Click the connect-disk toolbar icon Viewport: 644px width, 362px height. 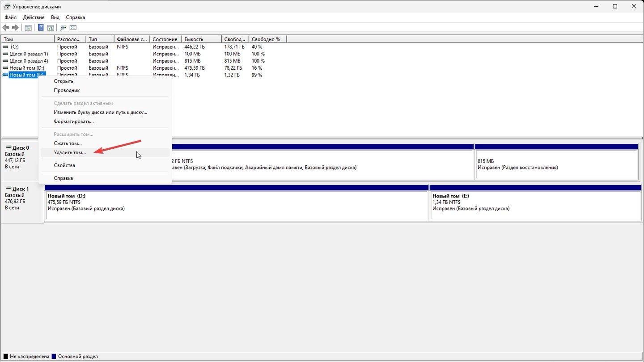[63, 28]
